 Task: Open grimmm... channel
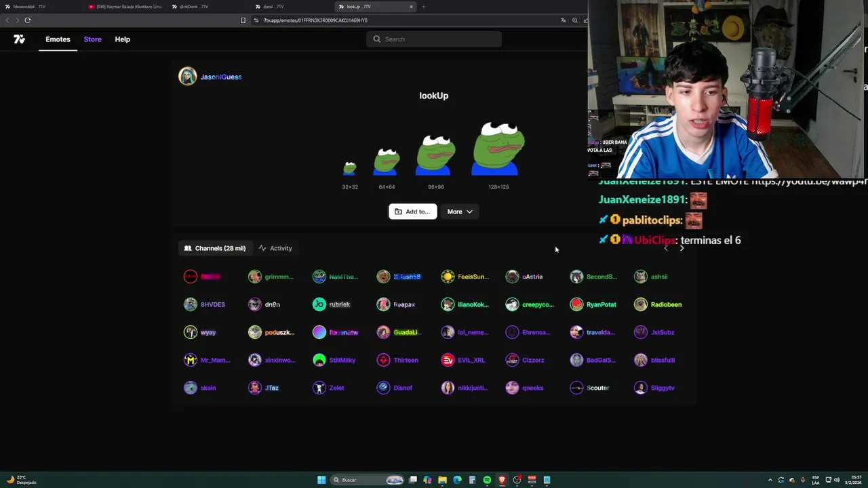271,277
